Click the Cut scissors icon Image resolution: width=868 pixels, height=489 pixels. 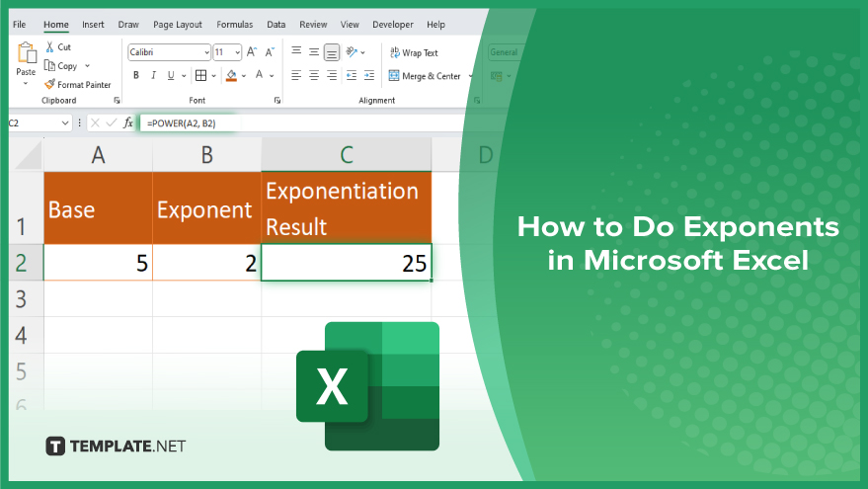coord(49,47)
